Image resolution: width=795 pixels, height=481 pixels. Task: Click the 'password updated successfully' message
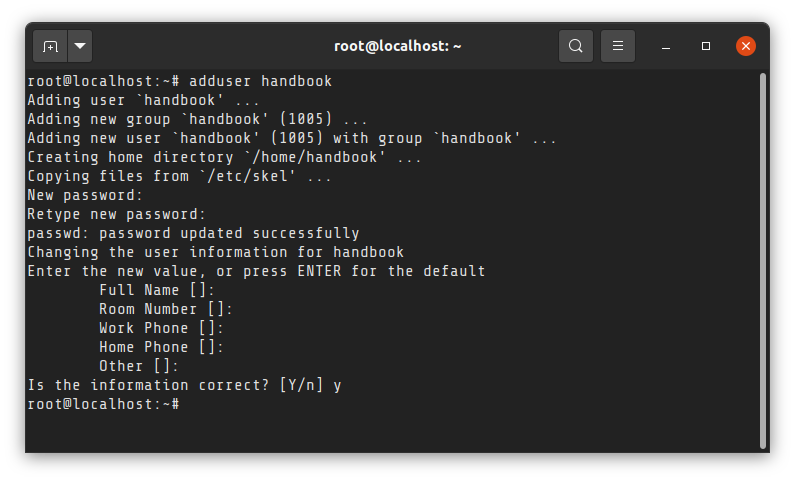[229, 233]
